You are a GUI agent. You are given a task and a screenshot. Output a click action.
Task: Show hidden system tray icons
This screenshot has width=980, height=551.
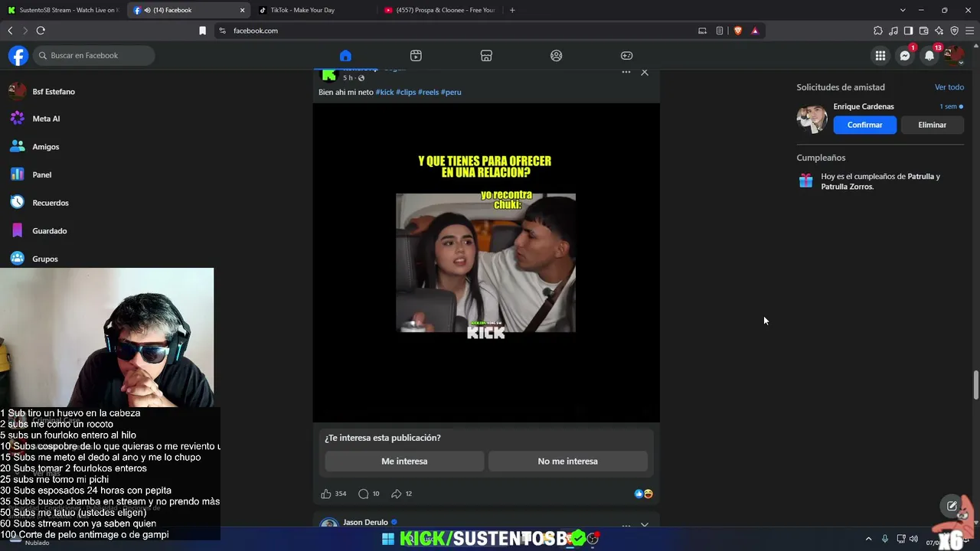coord(868,539)
